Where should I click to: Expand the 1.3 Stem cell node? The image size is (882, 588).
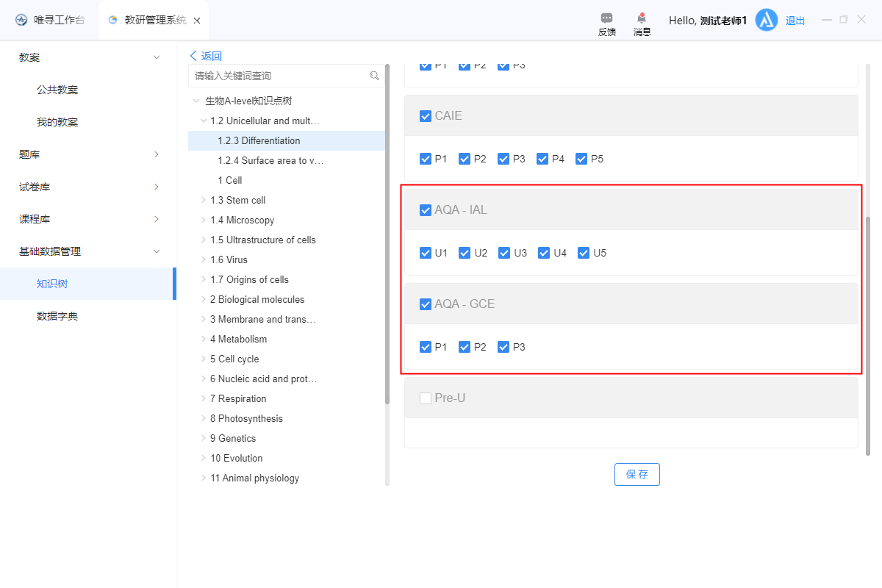click(x=204, y=200)
